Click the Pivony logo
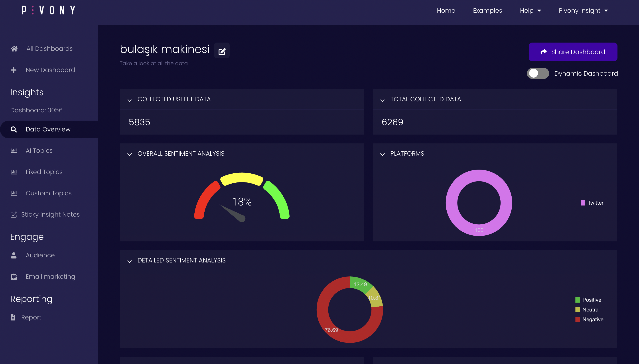The image size is (639, 364). pyautogui.click(x=48, y=10)
